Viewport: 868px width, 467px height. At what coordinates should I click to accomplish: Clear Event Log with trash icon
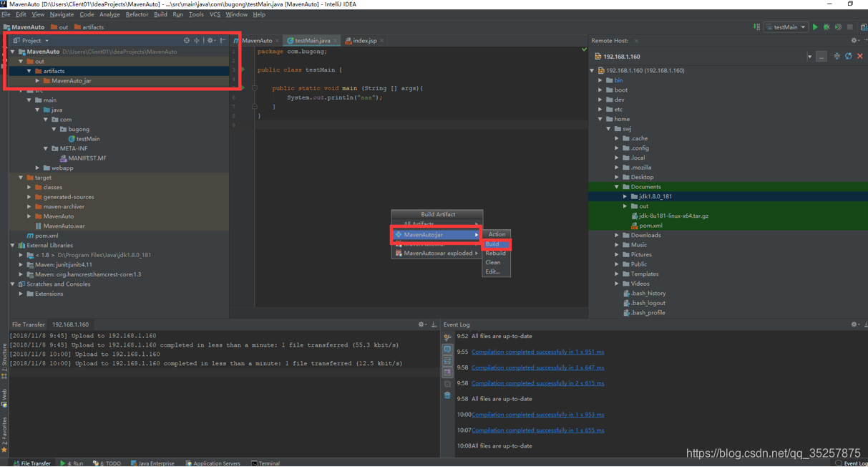click(x=447, y=395)
